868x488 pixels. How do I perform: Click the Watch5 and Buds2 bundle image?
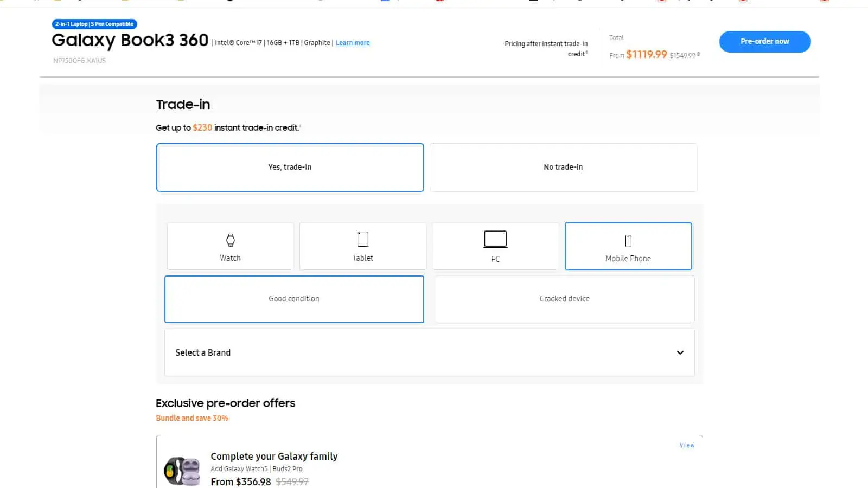(182, 471)
